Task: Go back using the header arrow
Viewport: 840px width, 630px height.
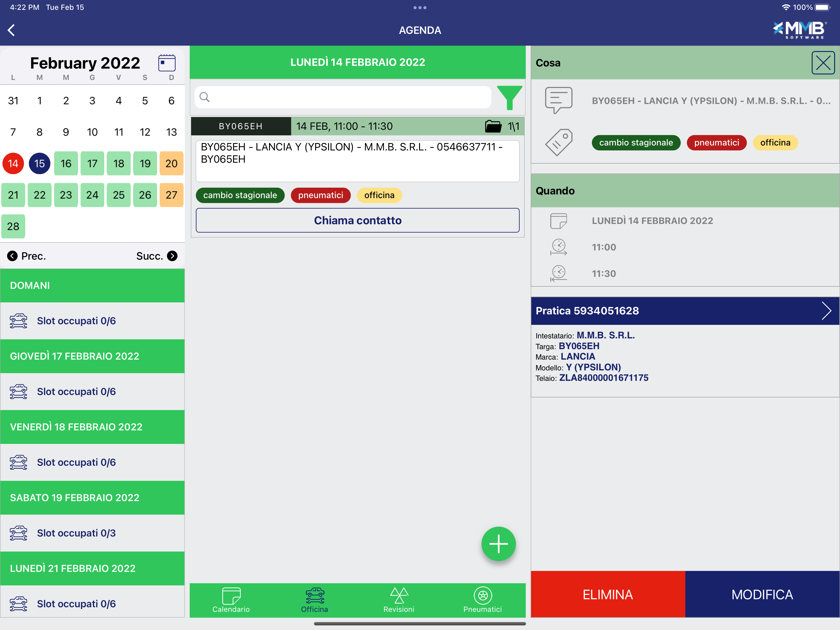Action: tap(11, 30)
